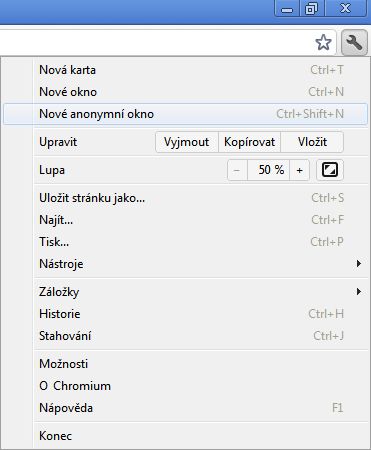Select Najít... menu entry
371x450 pixels.
[x=185, y=220]
